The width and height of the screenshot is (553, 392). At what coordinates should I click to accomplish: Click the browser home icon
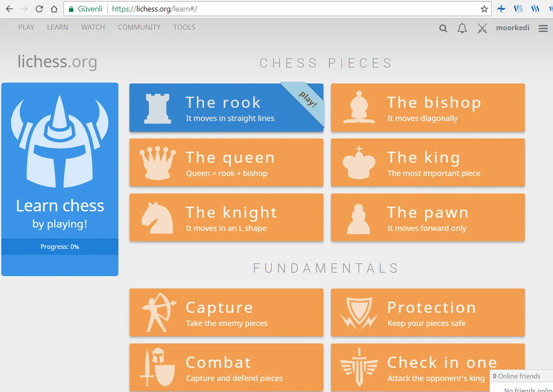(54, 9)
